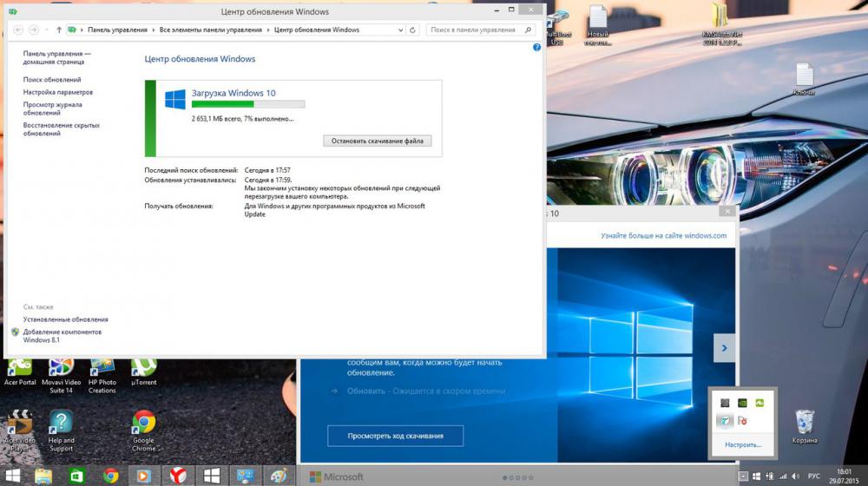The width and height of the screenshot is (868, 486).
Task: Expand the address bar history dropdown
Action: pos(400,30)
